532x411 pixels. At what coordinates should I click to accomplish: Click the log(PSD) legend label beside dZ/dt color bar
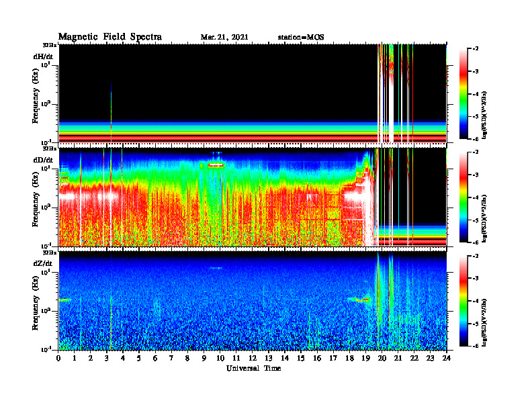click(x=485, y=322)
